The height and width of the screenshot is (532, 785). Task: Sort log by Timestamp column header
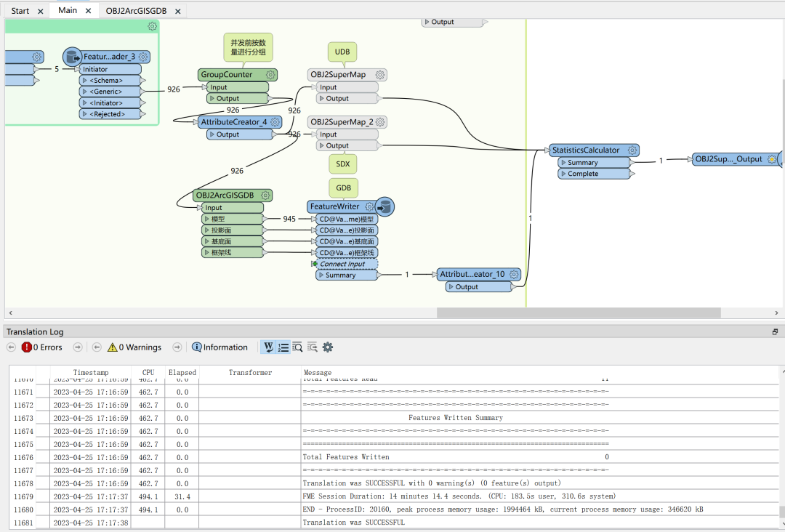pos(91,372)
